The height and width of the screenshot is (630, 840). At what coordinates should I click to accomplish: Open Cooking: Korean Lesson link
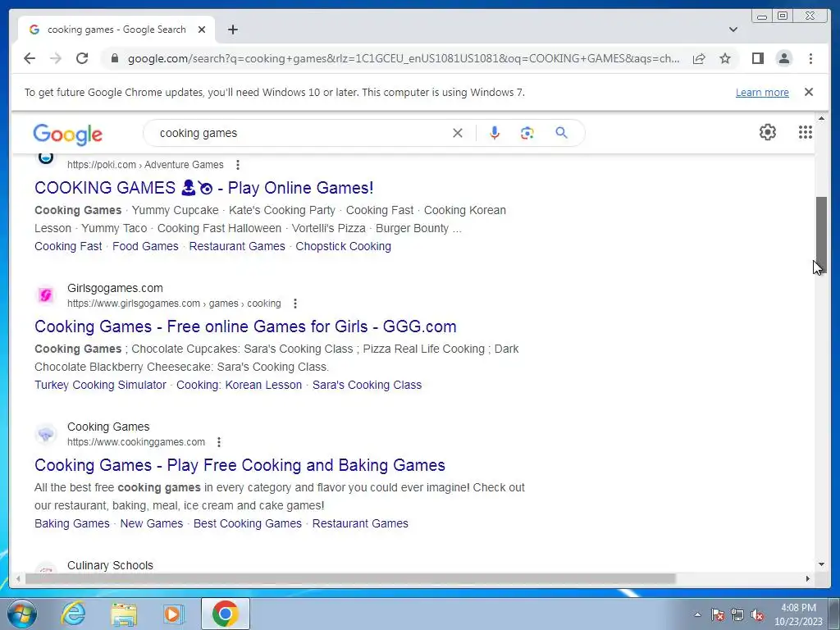tap(239, 385)
